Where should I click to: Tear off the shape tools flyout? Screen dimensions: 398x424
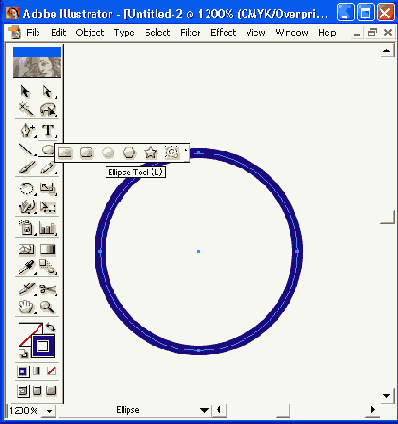tap(186, 153)
